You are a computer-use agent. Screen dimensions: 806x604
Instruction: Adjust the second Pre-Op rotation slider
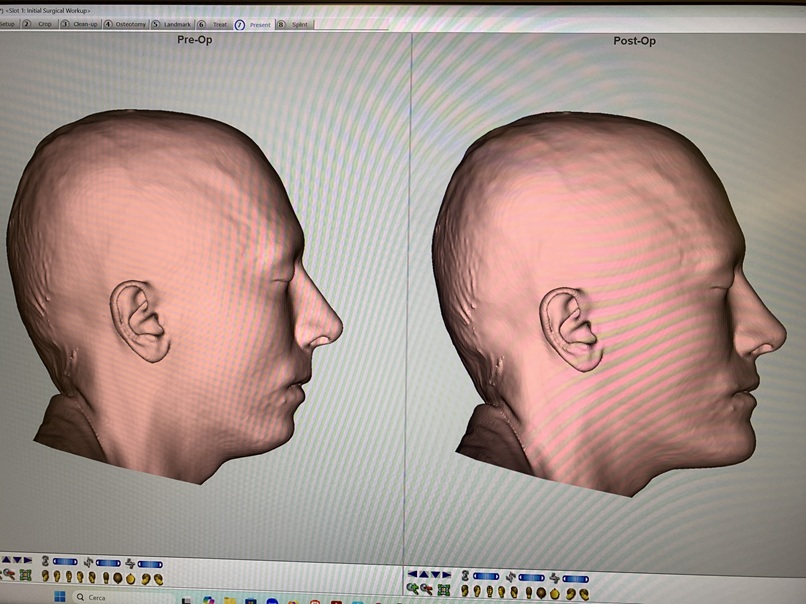tap(108, 563)
